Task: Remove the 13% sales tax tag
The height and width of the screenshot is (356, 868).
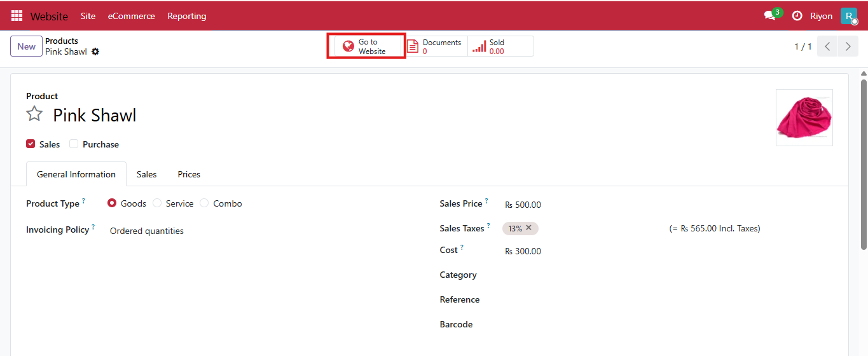Action: (528, 228)
